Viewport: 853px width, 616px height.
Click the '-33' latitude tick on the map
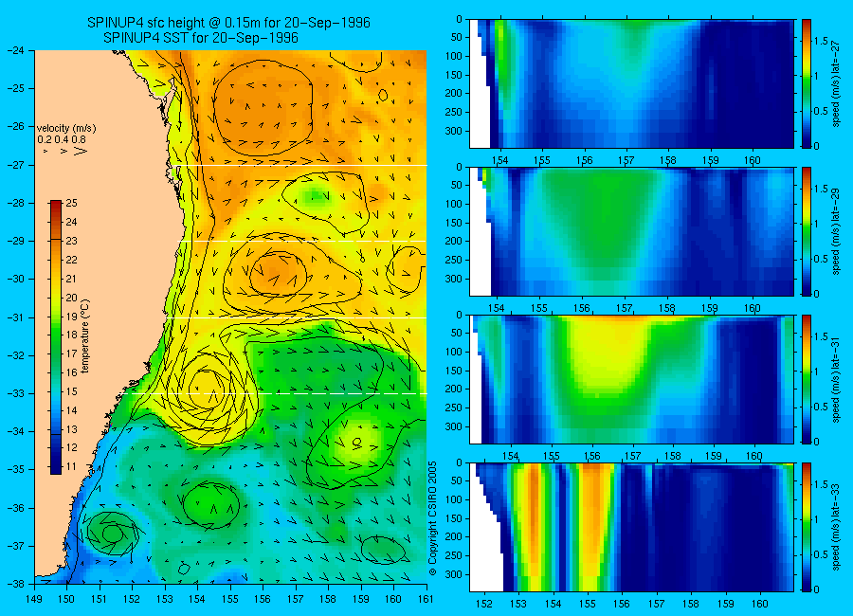[x=16, y=393]
